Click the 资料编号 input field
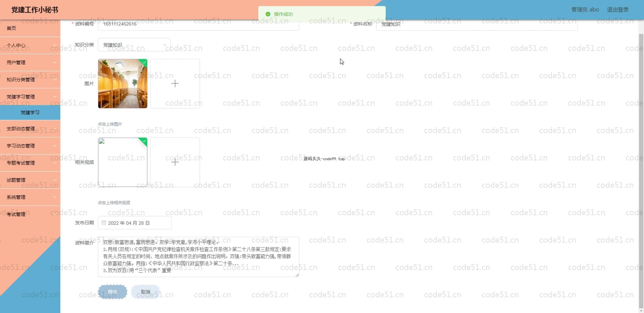This screenshot has height=313, width=644. pos(198,24)
